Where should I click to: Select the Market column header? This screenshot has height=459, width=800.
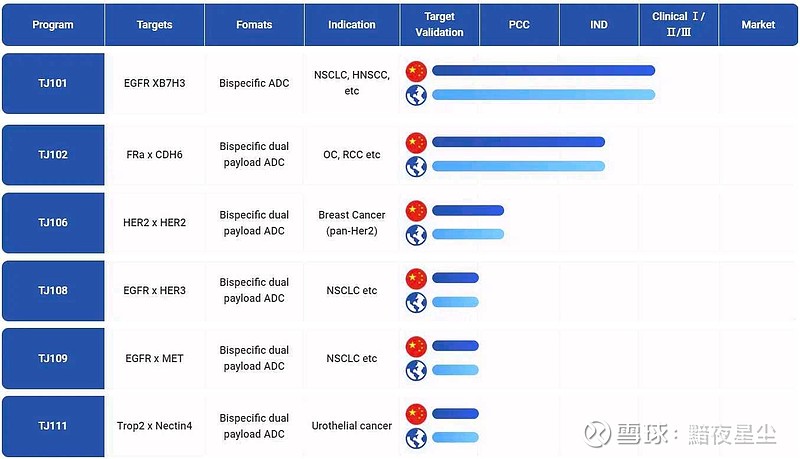[x=758, y=25]
